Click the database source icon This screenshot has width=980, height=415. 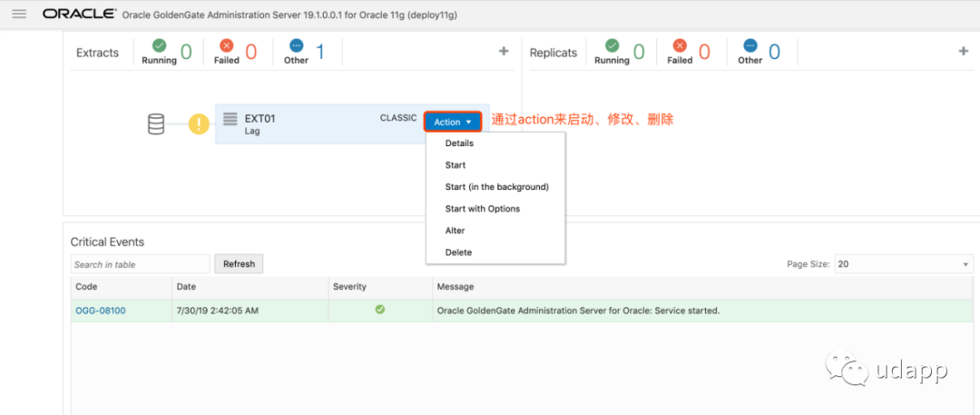pos(156,124)
